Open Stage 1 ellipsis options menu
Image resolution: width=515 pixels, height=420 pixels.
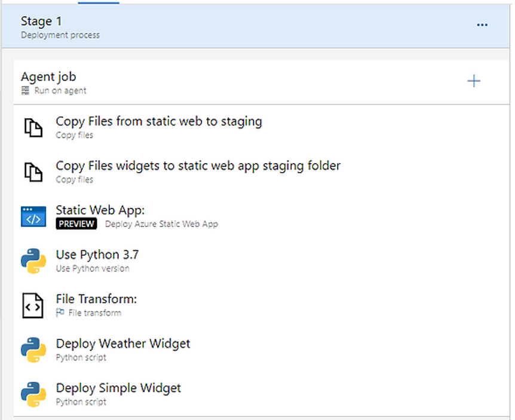(x=482, y=25)
